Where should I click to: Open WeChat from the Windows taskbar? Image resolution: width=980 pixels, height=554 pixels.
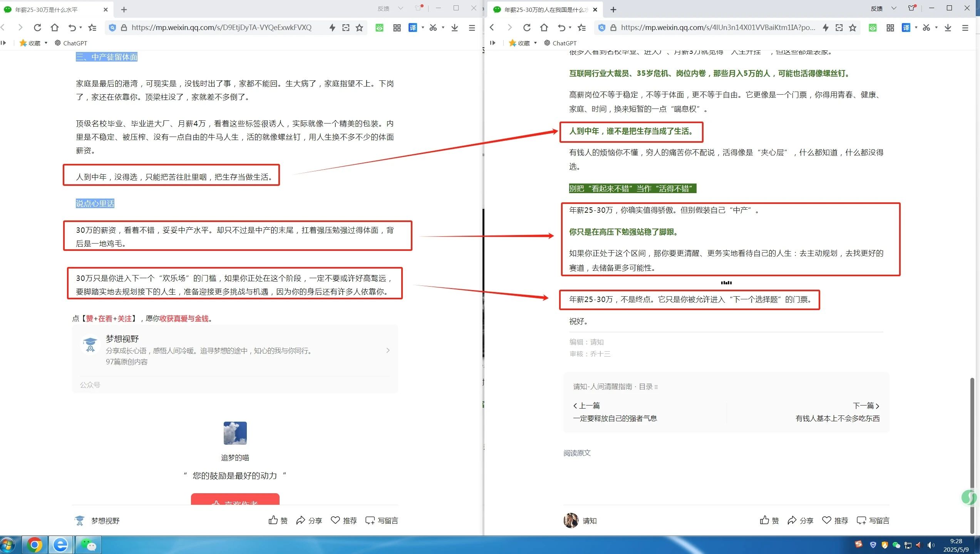[89, 545]
